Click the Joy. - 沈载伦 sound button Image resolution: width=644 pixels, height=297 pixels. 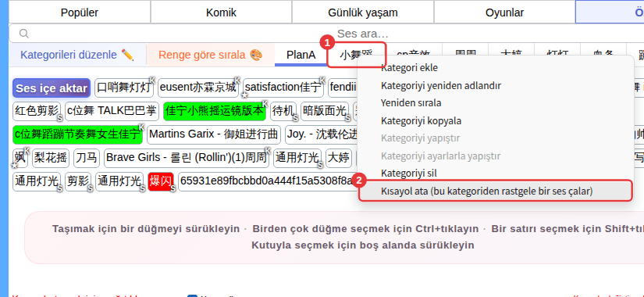click(x=322, y=134)
